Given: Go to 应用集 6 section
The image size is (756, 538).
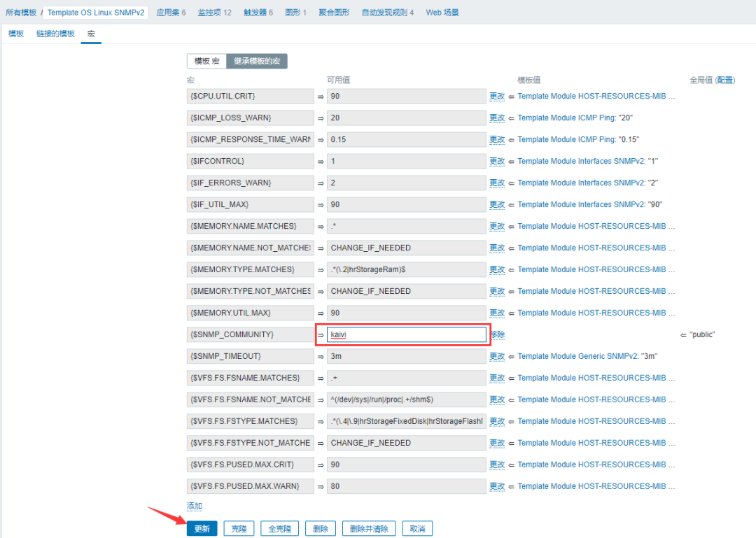Looking at the screenshot, I should pyautogui.click(x=171, y=13).
